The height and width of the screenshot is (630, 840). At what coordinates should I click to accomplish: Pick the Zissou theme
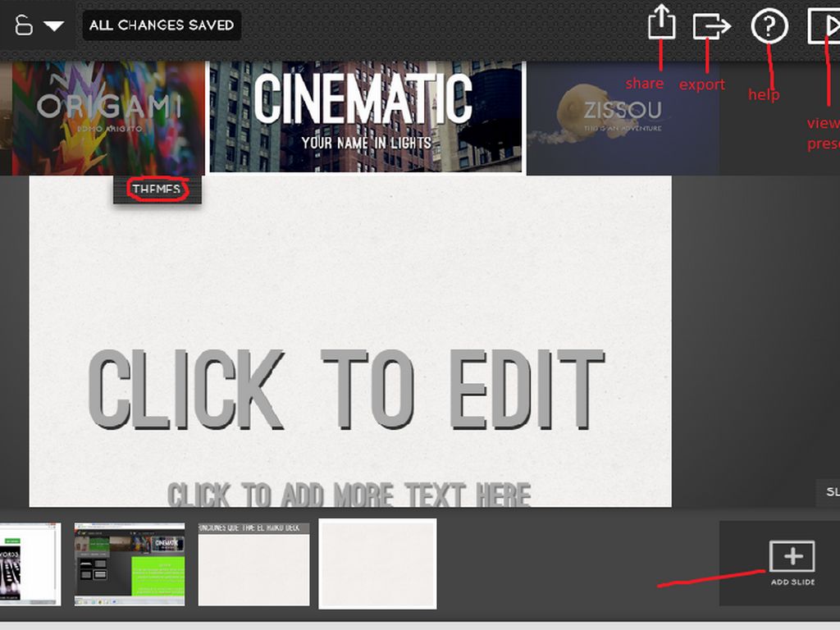pyautogui.click(x=622, y=116)
